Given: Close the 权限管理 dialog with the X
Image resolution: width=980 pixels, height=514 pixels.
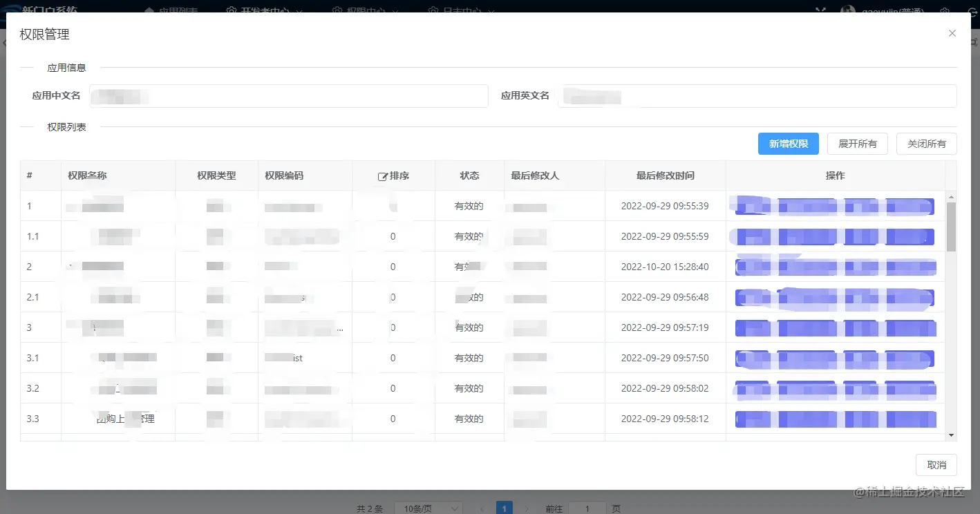Looking at the screenshot, I should point(952,33).
